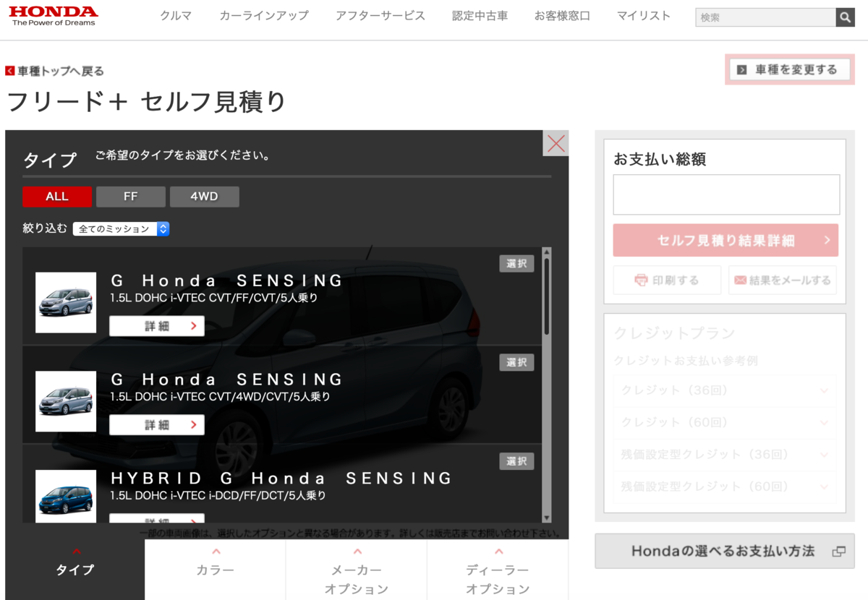The height and width of the screenshot is (600, 868).
Task: Open the カーラインアップ menu
Action: [264, 16]
